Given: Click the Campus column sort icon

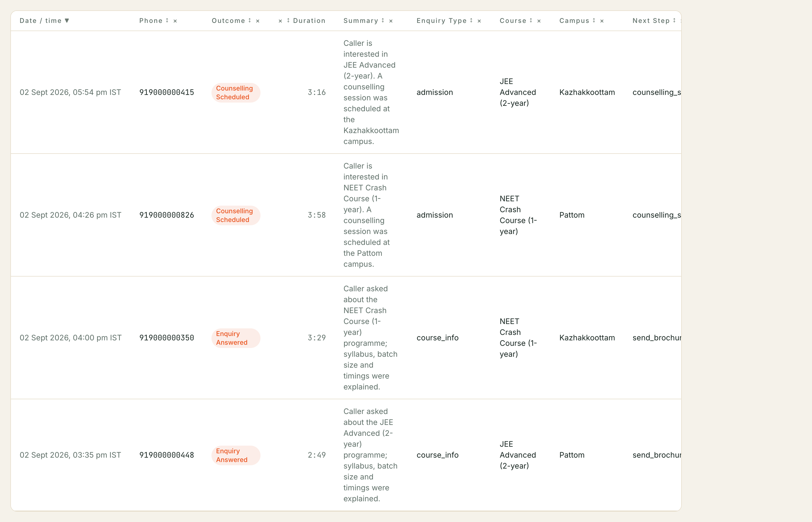Looking at the screenshot, I should pyautogui.click(x=594, y=21).
